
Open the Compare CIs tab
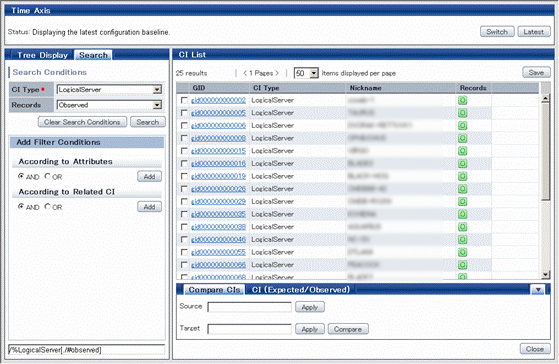tap(214, 290)
